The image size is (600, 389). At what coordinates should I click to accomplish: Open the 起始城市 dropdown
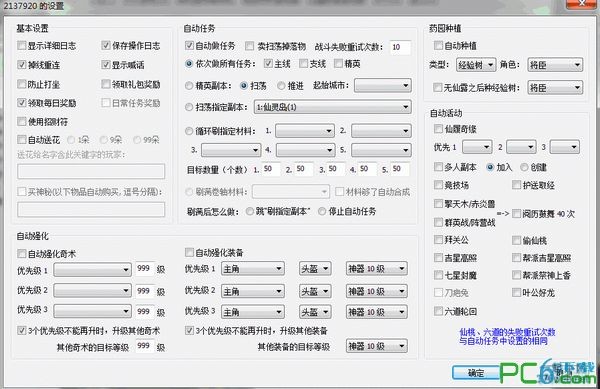pyautogui.click(x=383, y=85)
